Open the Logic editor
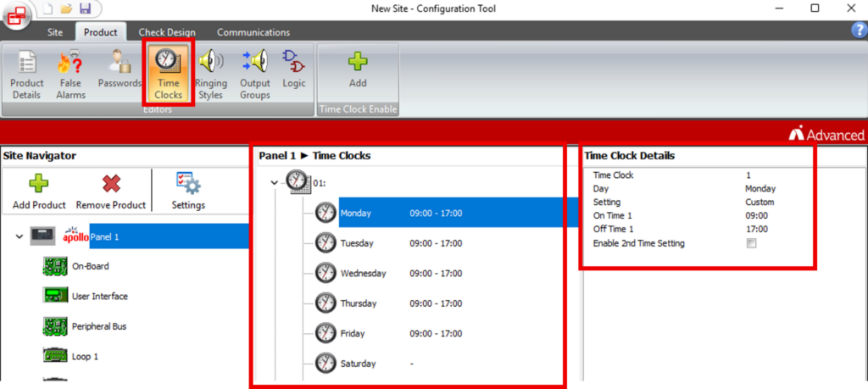The height and width of the screenshot is (389, 868). (x=294, y=69)
